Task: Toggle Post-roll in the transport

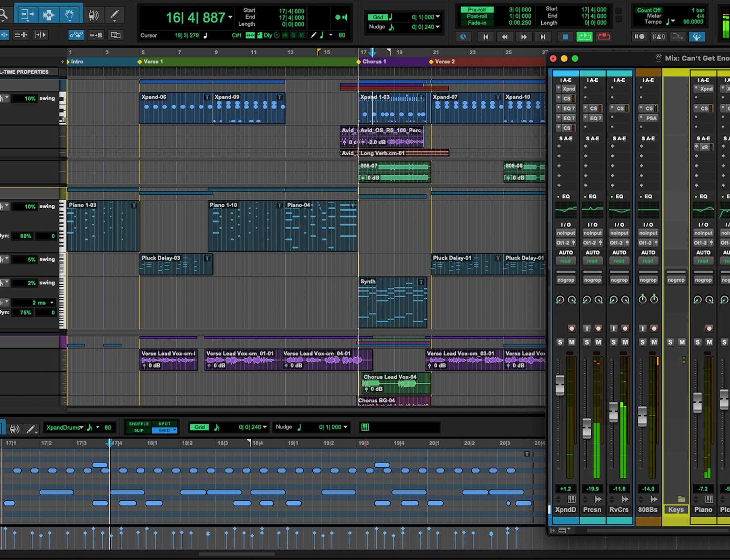Action: click(477, 16)
